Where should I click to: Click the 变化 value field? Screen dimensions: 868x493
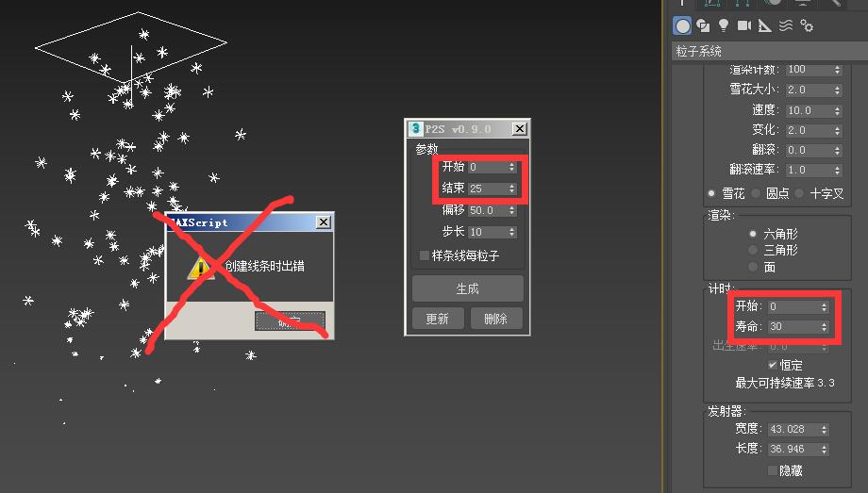(809, 130)
